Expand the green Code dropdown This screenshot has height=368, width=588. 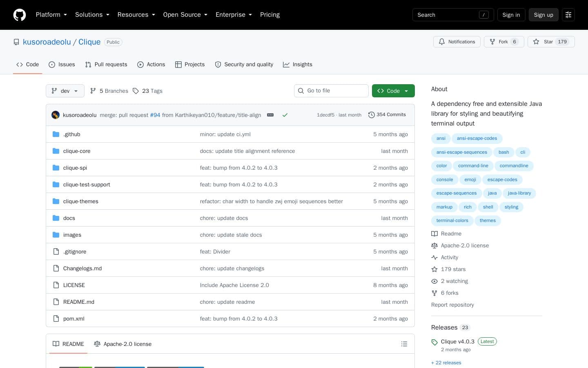pyautogui.click(x=393, y=91)
